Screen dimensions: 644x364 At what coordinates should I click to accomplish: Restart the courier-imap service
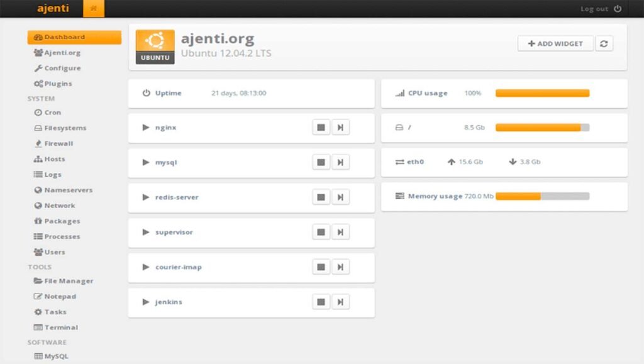pyautogui.click(x=340, y=267)
